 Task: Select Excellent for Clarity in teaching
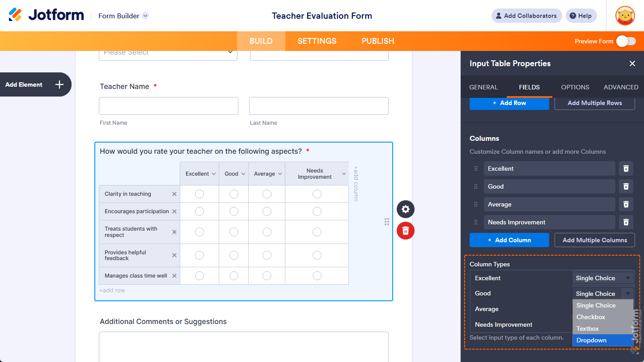tap(199, 194)
